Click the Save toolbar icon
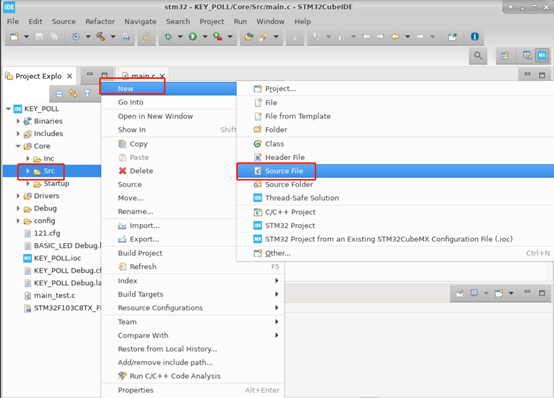Viewport: 554px width, 398px height. 39,36
